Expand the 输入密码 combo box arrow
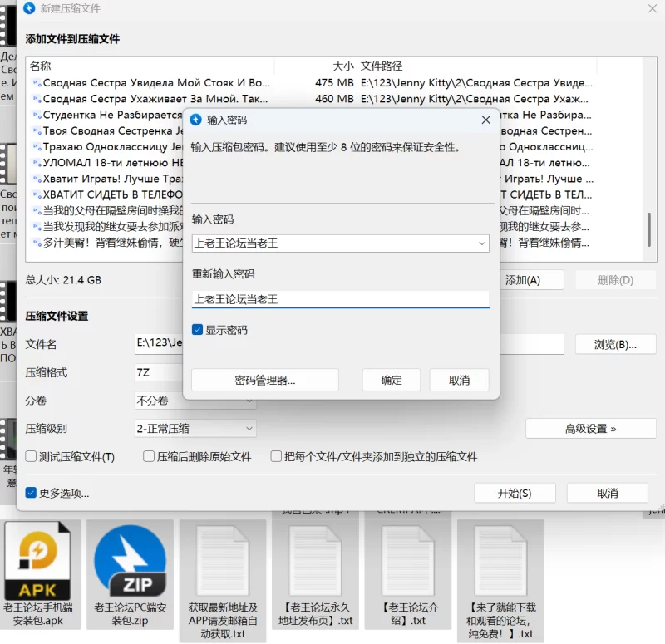665x644 pixels. (482, 243)
